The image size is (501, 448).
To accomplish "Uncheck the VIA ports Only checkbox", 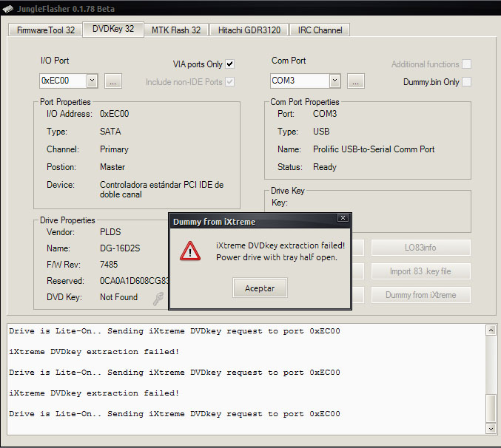I will [x=230, y=64].
